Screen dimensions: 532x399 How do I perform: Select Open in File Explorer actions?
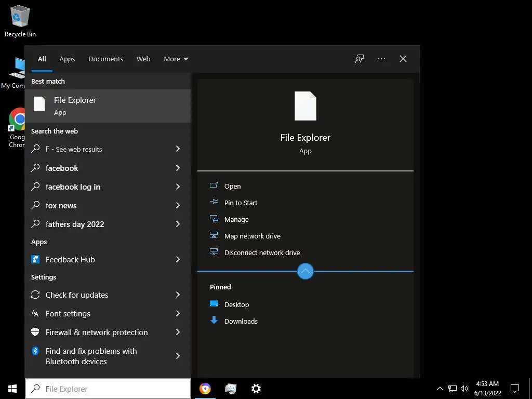click(x=232, y=186)
